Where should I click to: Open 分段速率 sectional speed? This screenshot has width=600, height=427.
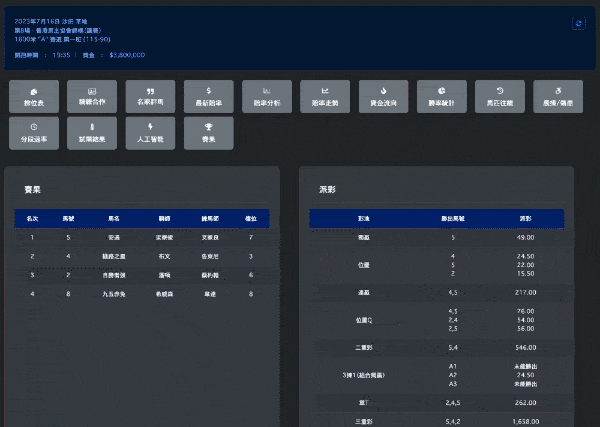34,133
